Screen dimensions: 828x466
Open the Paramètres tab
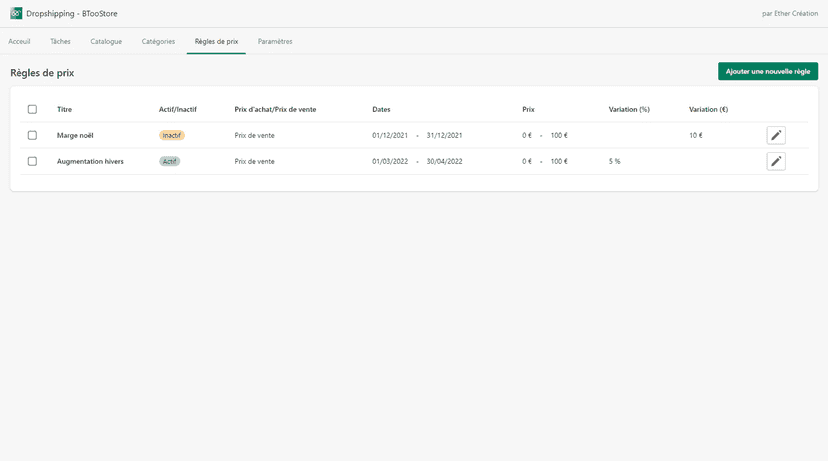[275, 41]
